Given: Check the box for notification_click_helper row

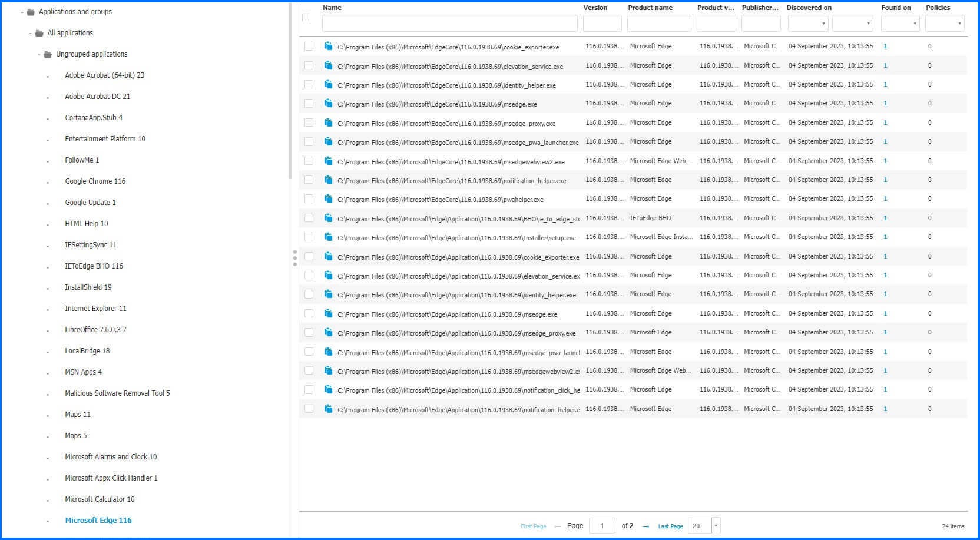Looking at the screenshot, I should [x=309, y=389].
